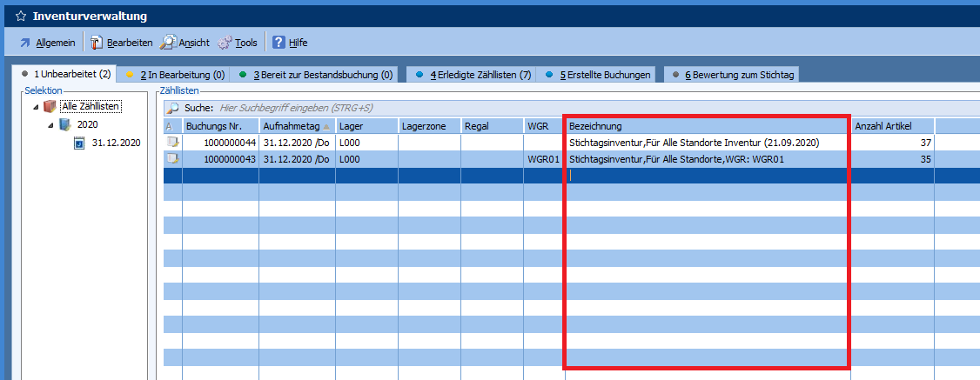Go to the Erledigte Zähllisten tab

click(473, 75)
